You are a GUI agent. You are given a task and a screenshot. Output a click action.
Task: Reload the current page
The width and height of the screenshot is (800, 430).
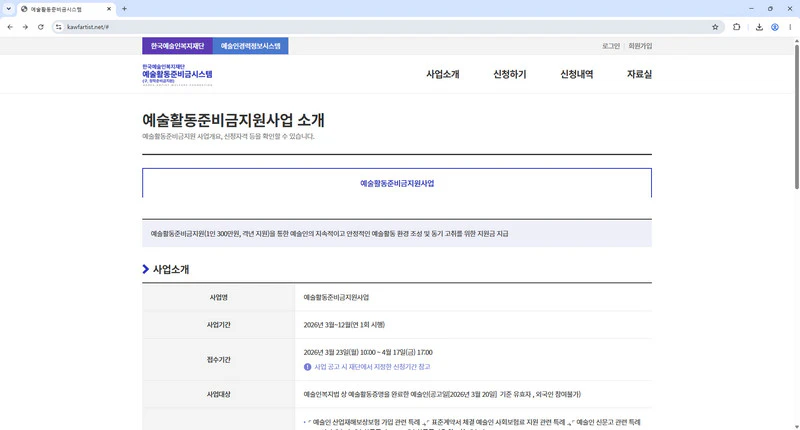pos(40,27)
